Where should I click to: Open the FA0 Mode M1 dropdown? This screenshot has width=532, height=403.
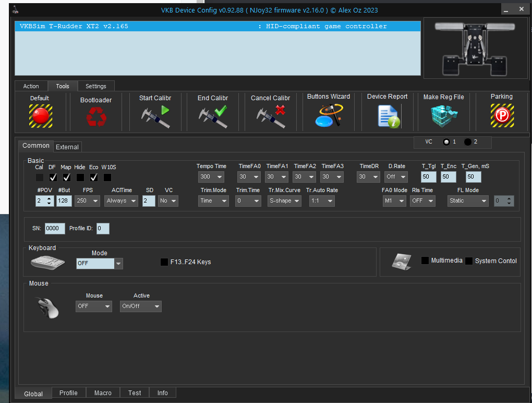pos(394,200)
